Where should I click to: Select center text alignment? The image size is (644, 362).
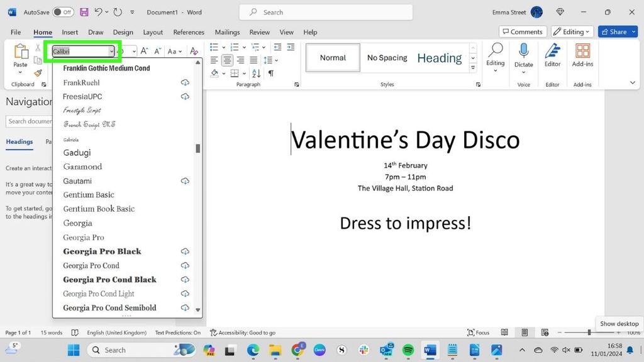click(x=227, y=60)
